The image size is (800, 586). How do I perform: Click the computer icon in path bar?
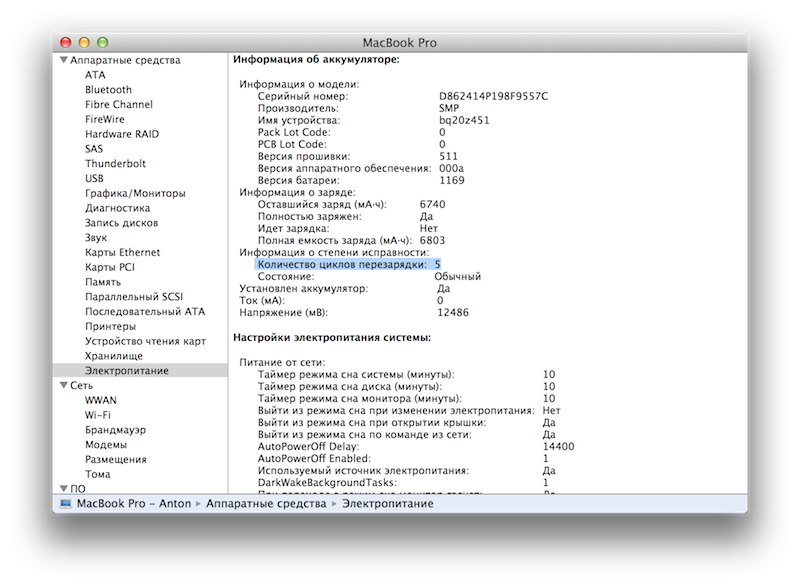[x=65, y=504]
